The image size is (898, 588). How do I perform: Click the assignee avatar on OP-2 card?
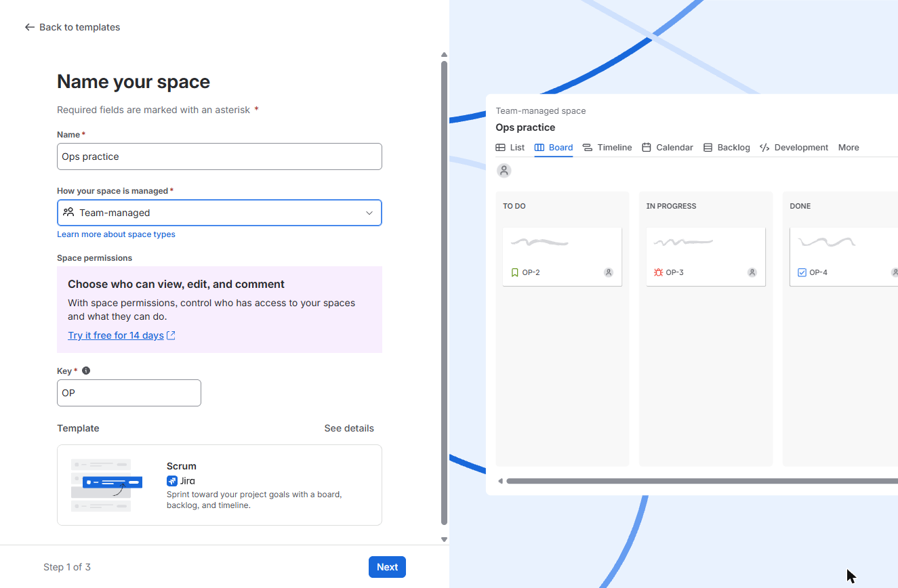pos(609,272)
